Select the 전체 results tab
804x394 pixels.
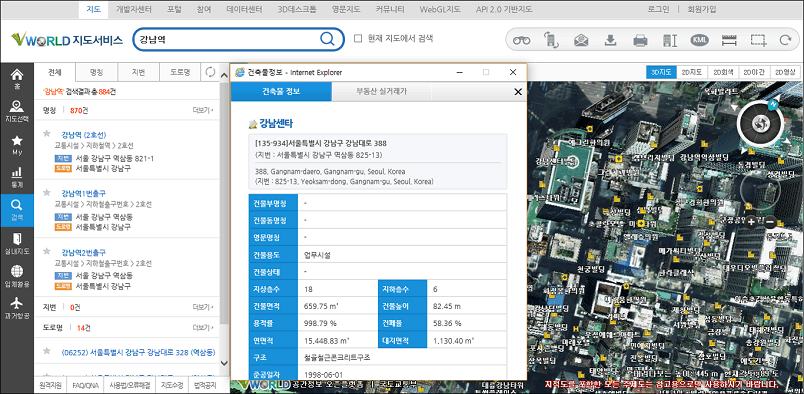(x=55, y=72)
